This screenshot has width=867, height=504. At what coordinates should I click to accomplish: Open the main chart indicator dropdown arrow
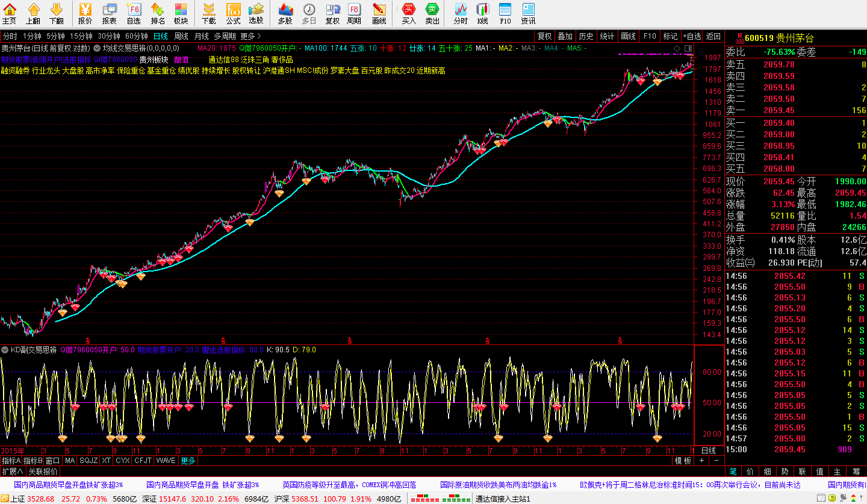[x=96, y=48]
